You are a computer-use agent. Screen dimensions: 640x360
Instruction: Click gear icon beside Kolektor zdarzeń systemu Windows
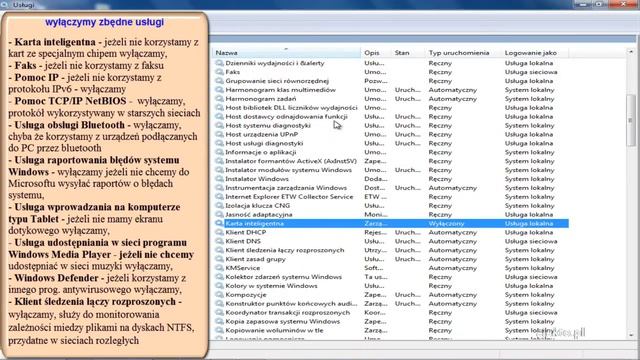(x=219, y=277)
